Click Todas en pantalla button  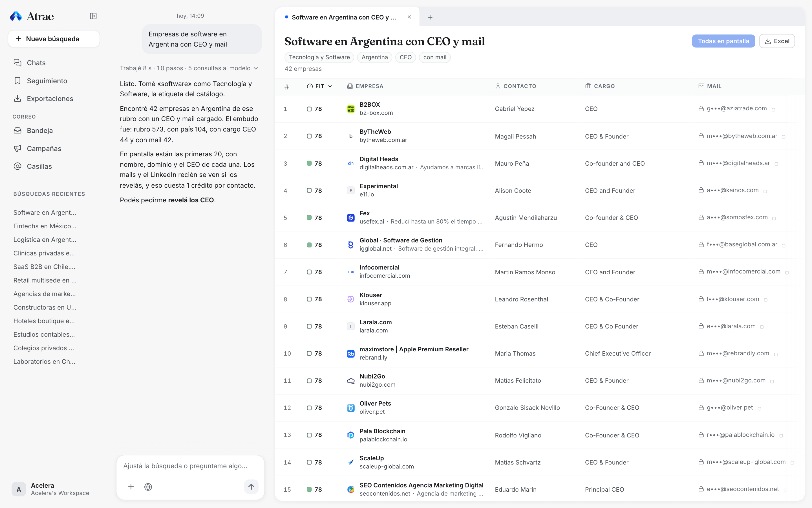[723, 41]
